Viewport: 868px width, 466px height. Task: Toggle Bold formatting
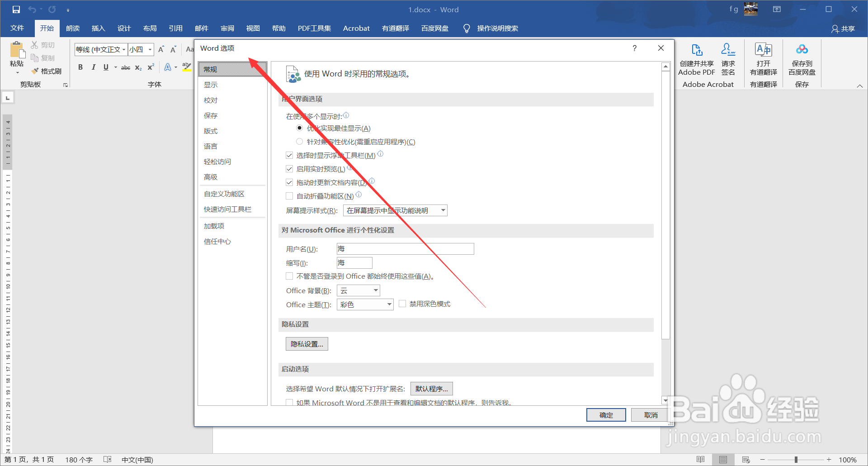coord(80,67)
